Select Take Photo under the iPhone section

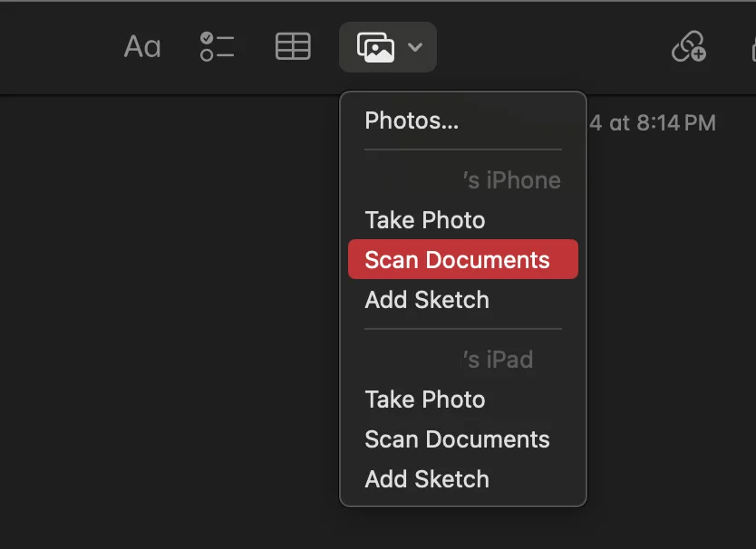424,220
